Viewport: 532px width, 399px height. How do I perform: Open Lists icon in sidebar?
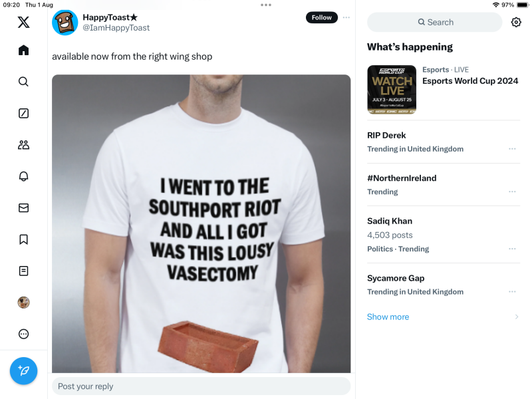(23, 271)
